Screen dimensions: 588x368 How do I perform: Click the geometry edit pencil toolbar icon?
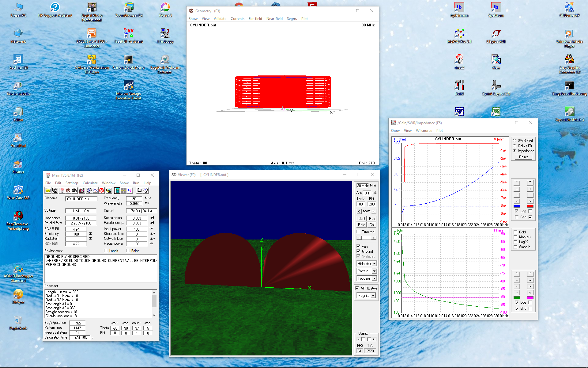tap(82, 190)
